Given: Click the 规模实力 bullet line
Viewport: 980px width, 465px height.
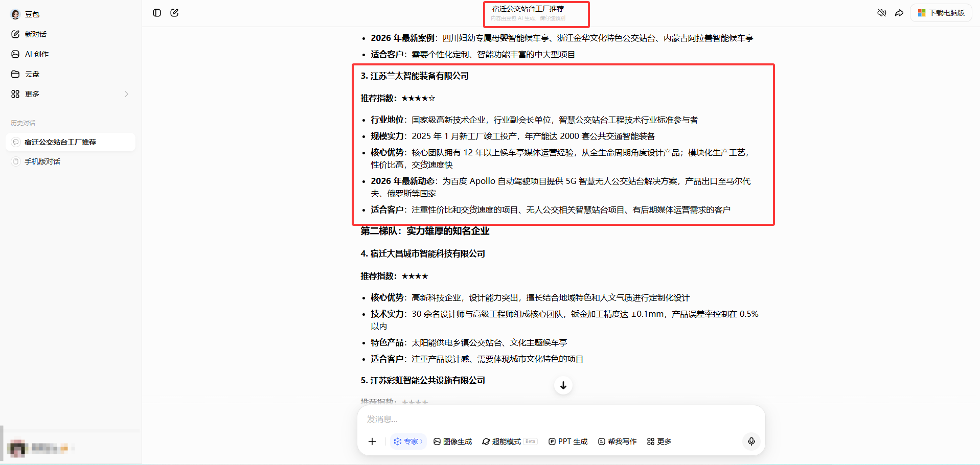Looking at the screenshot, I should coord(513,136).
